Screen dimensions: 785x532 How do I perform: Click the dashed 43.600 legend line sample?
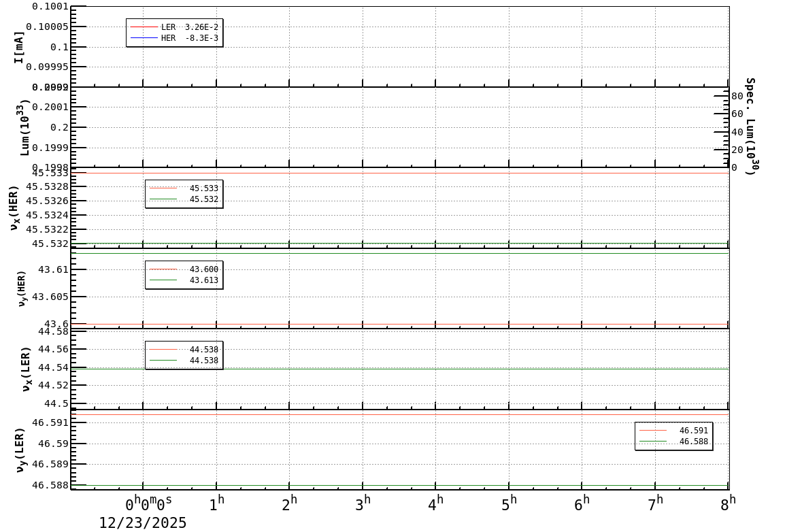[x=163, y=269]
